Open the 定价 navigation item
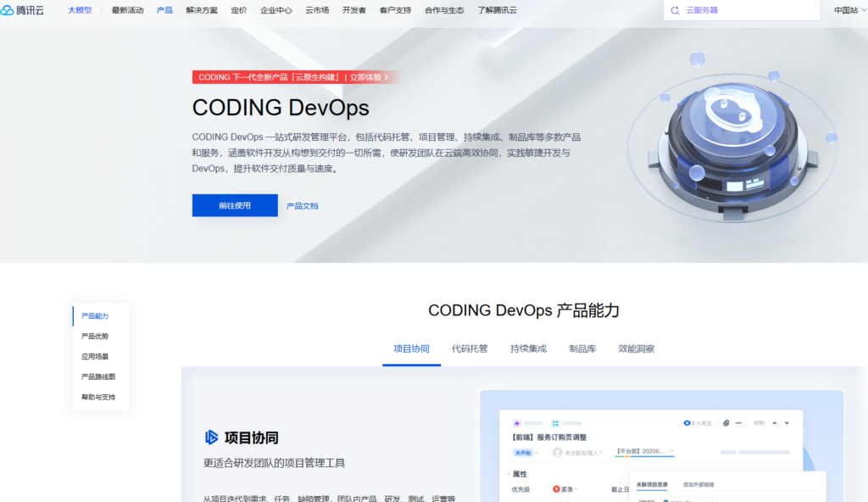The height and width of the screenshot is (502, 868). pos(238,10)
